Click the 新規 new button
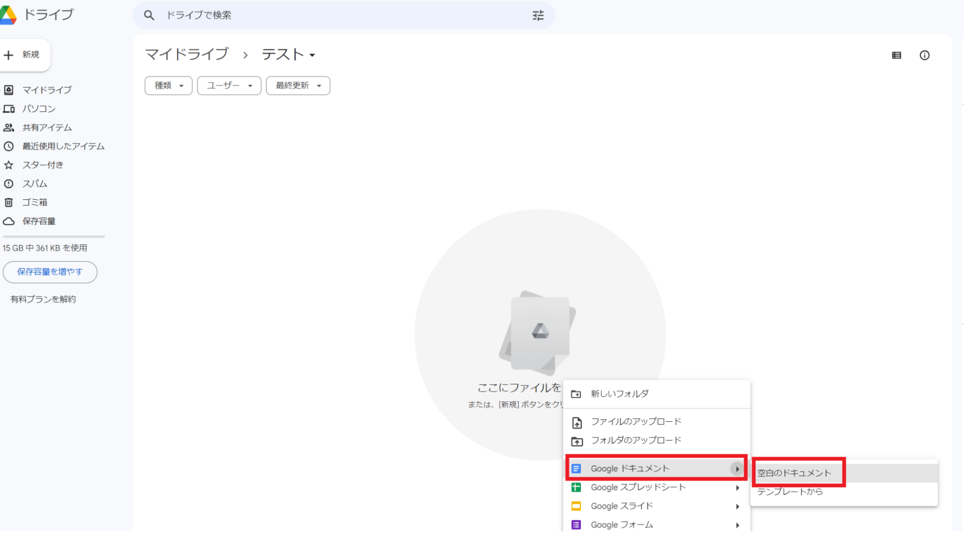The width and height of the screenshot is (980, 534). click(24, 55)
